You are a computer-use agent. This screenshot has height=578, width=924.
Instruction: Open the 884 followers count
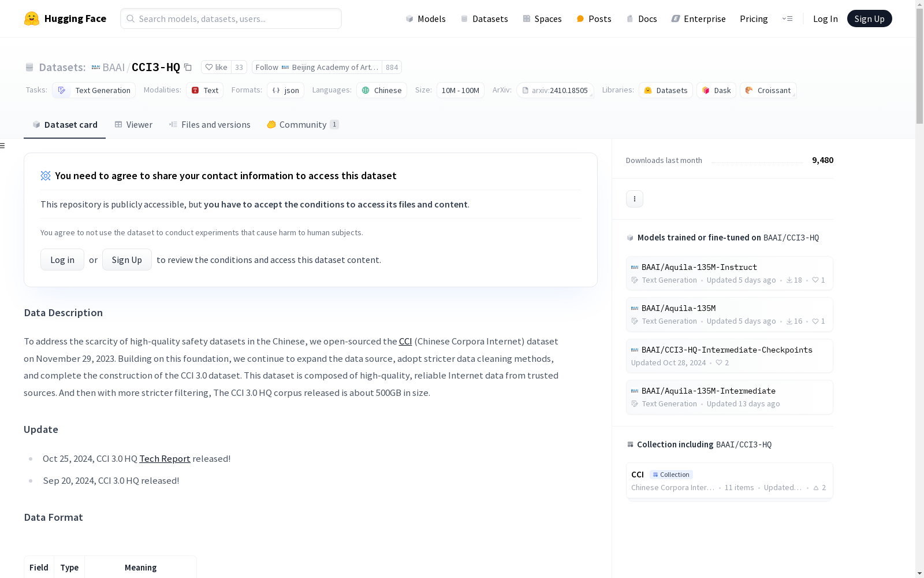392,67
